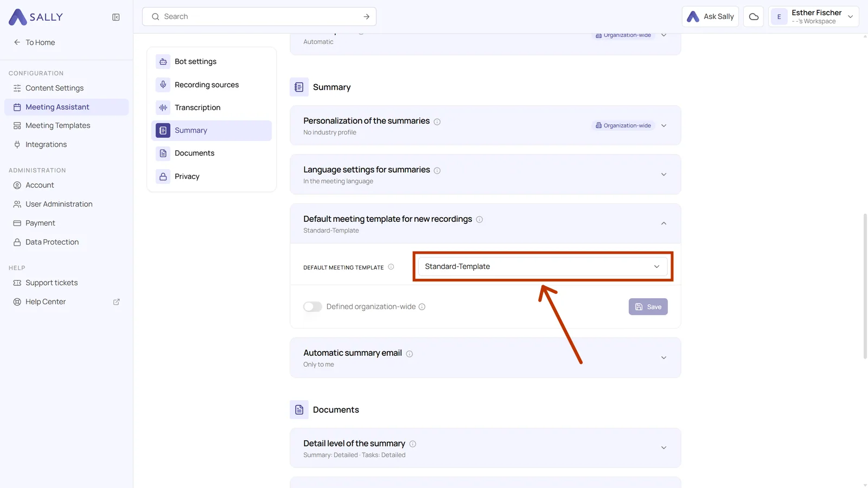Click the Summary section heading icon

tap(299, 87)
